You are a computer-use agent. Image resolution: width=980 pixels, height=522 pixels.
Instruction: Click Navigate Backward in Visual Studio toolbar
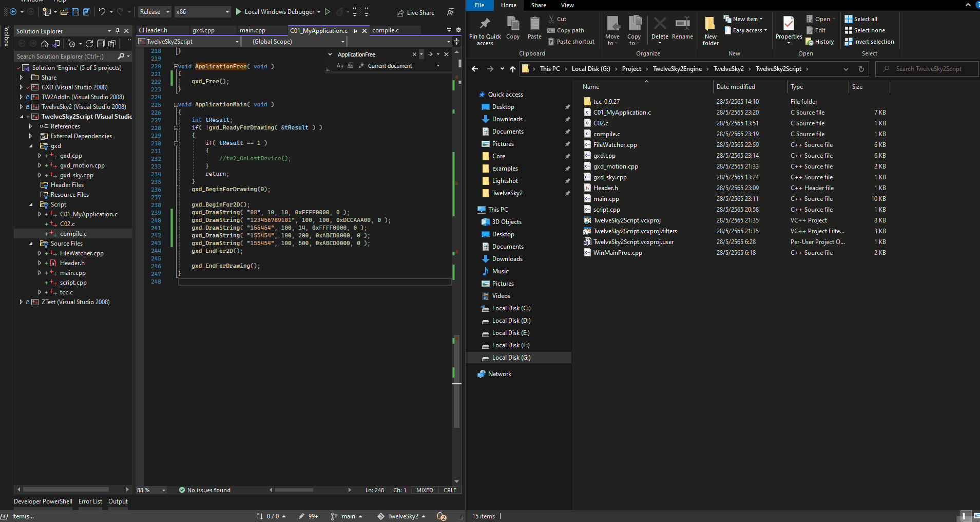(13, 11)
